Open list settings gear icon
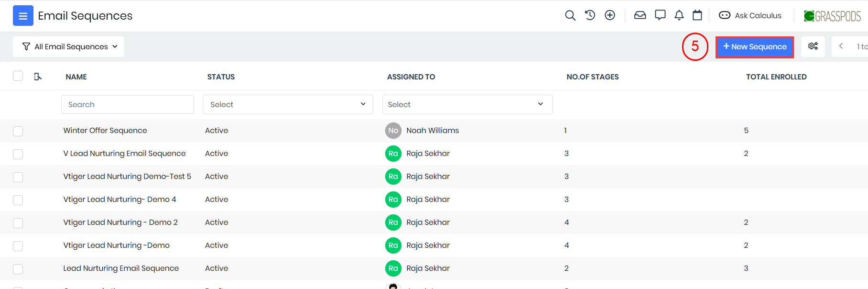 tap(813, 46)
